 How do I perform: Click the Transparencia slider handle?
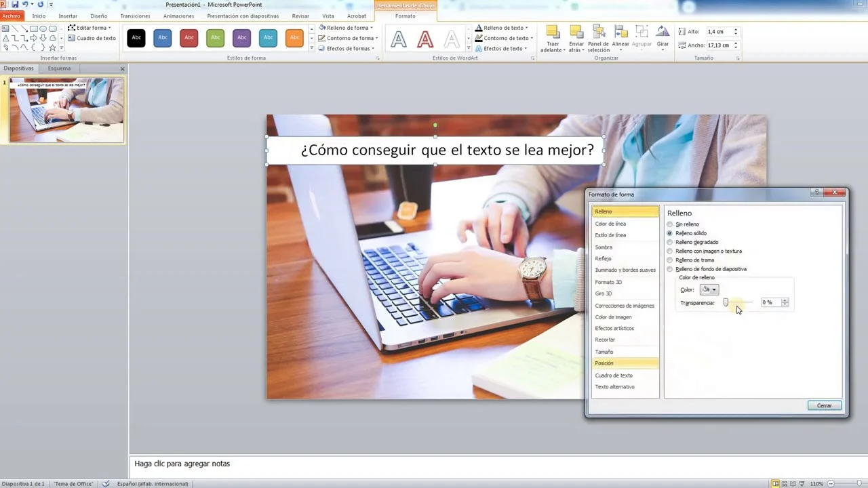click(x=726, y=303)
